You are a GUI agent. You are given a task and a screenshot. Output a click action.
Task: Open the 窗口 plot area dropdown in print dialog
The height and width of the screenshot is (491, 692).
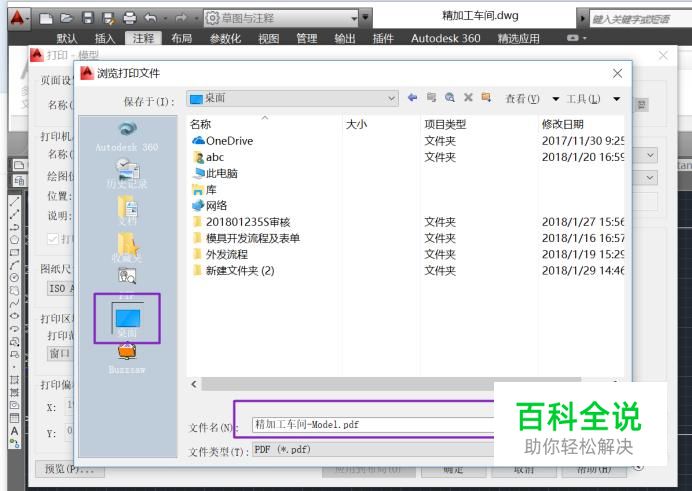point(60,353)
